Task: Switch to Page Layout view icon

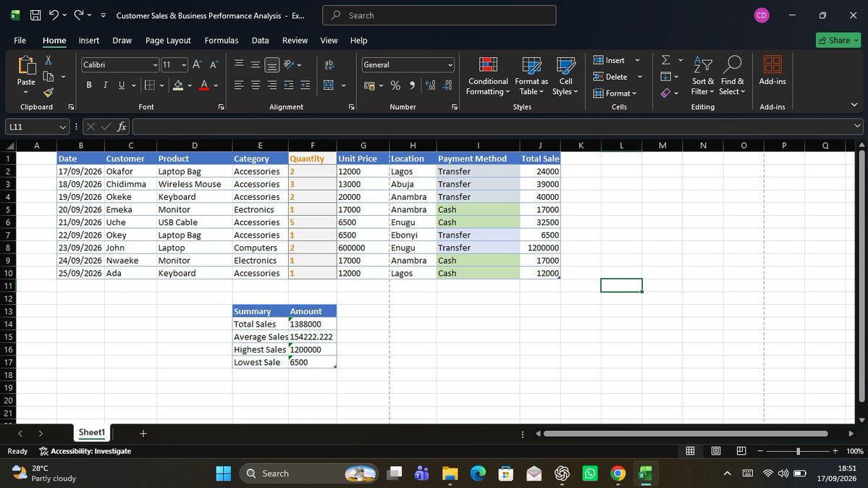Action: click(716, 451)
